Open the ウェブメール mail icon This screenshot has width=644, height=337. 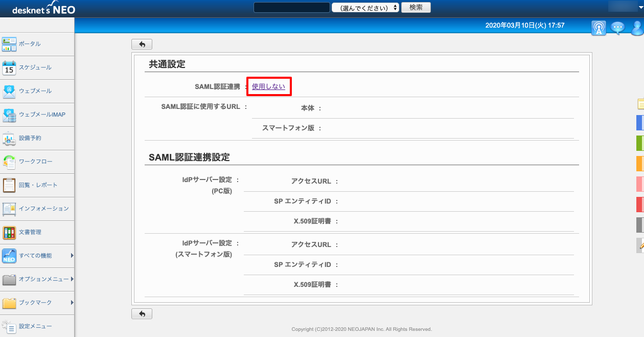tap(9, 91)
